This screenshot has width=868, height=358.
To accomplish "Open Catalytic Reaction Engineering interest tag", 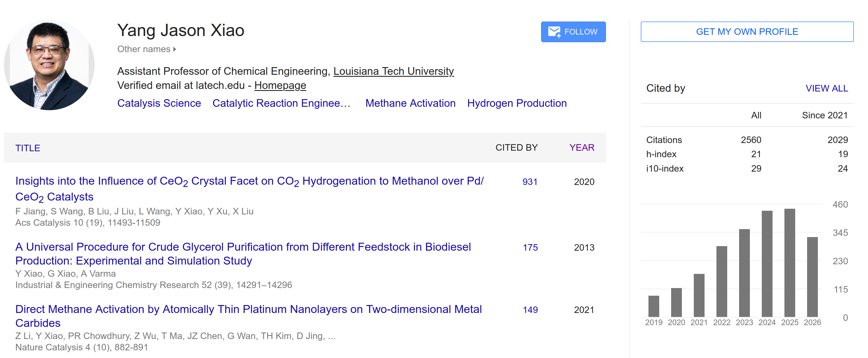I will pyautogui.click(x=281, y=103).
